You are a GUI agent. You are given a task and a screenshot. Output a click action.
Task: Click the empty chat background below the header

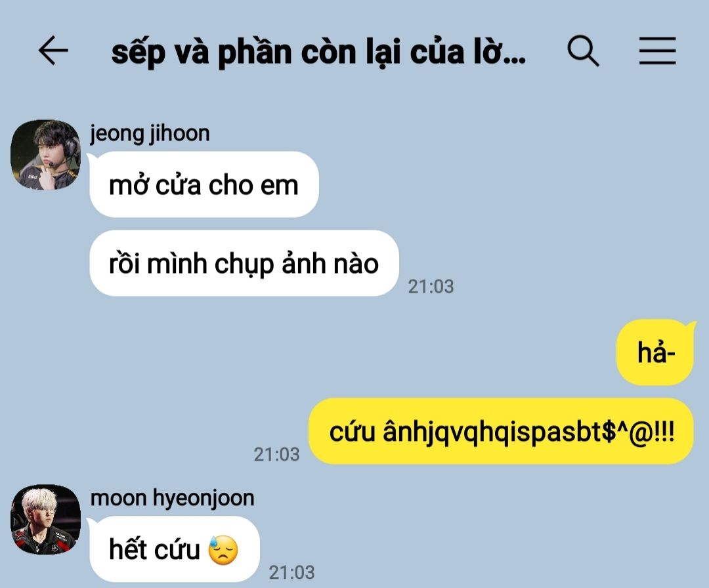pyautogui.click(x=498, y=180)
